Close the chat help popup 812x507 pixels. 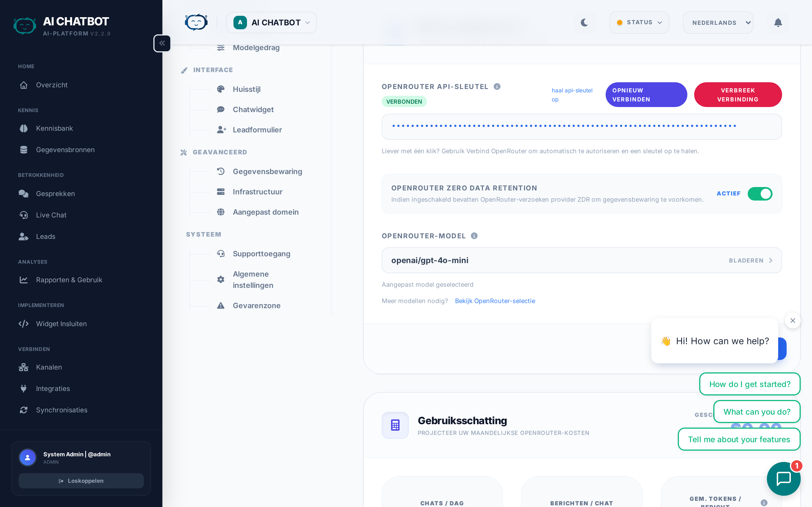click(793, 321)
